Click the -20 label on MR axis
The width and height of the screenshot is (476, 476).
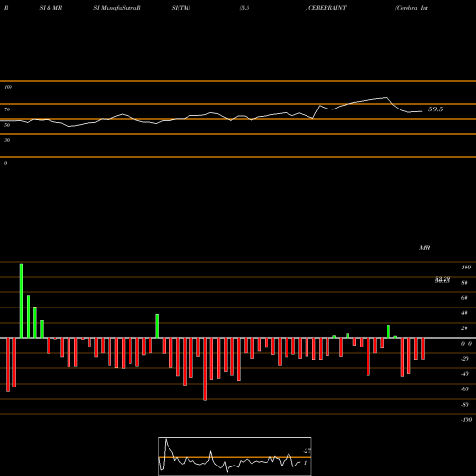point(465,359)
